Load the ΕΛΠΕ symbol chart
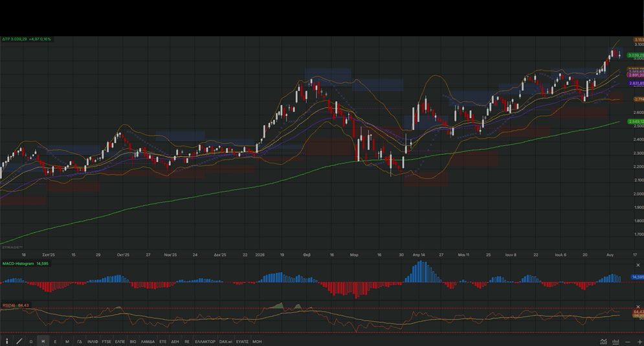The width and height of the screenshot is (644, 346). click(120, 341)
